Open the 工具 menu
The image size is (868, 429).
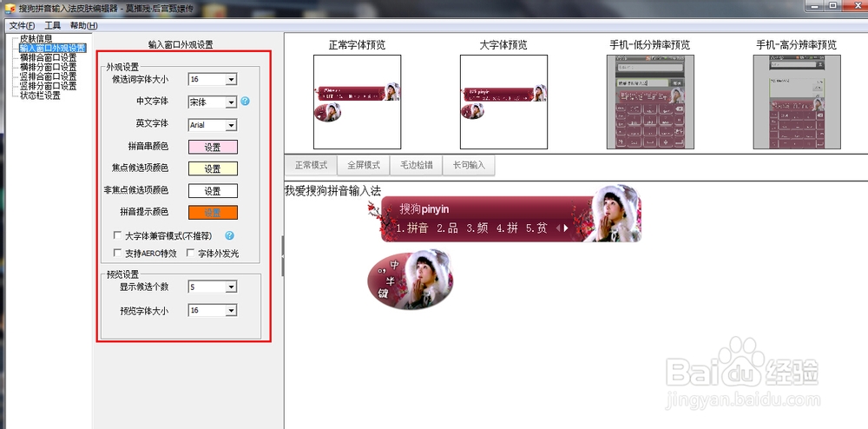point(53,25)
